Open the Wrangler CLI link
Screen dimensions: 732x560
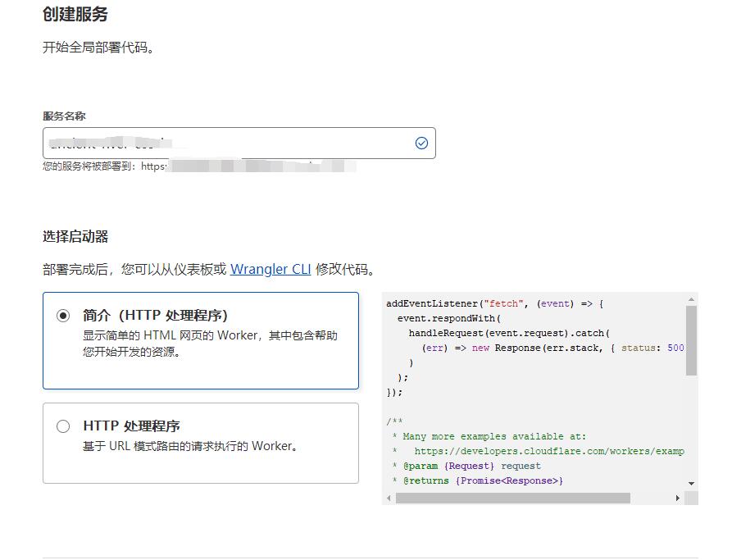pos(271,270)
